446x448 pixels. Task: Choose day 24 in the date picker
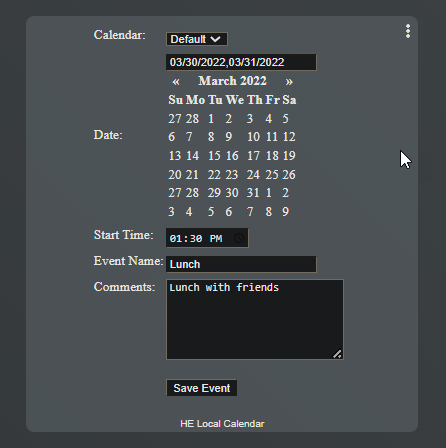[x=253, y=175]
